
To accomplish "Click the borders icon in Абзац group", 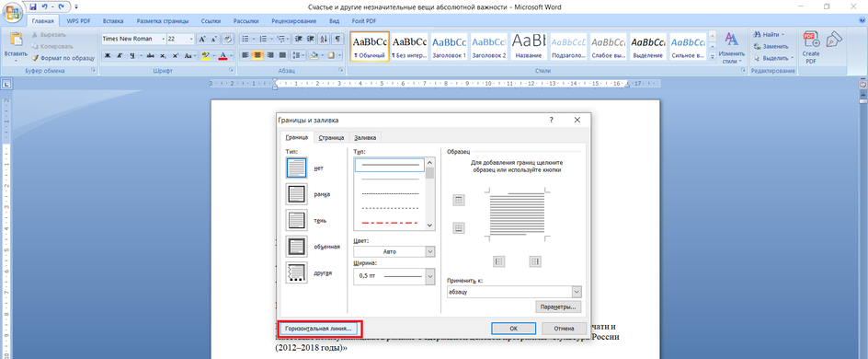I will point(331,55).
